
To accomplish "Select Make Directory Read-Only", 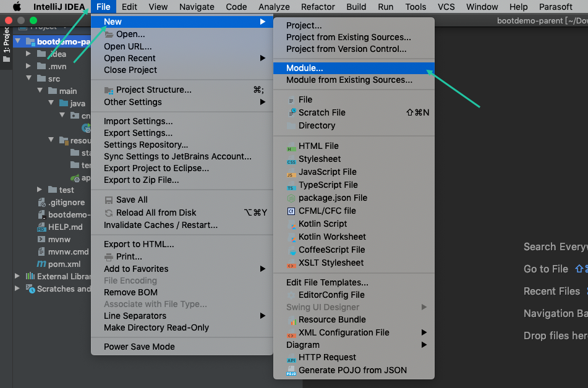I will coord(182,328).
